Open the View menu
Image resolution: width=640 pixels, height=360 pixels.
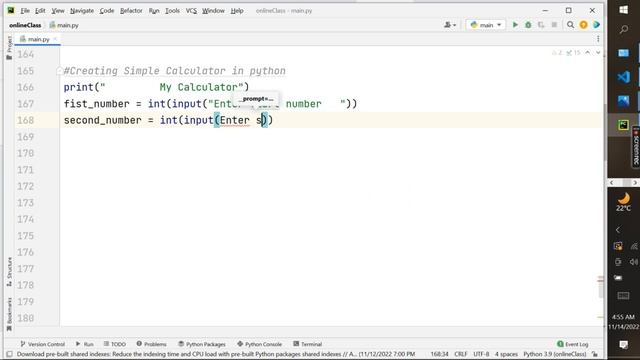coord(58,11)
